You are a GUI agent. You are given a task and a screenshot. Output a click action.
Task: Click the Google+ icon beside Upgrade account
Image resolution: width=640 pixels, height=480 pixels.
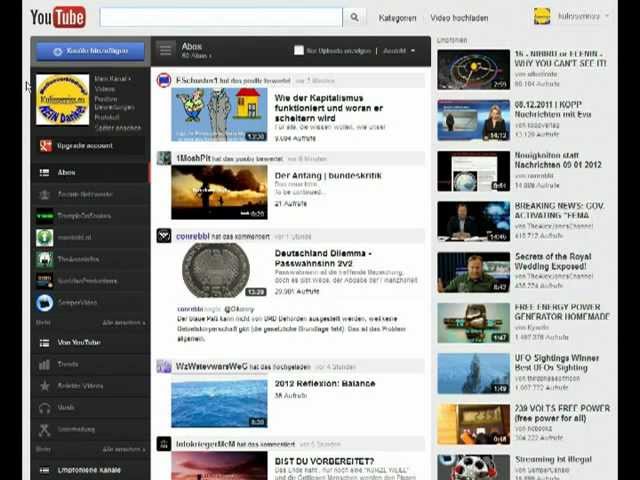(x=45, y=146)
